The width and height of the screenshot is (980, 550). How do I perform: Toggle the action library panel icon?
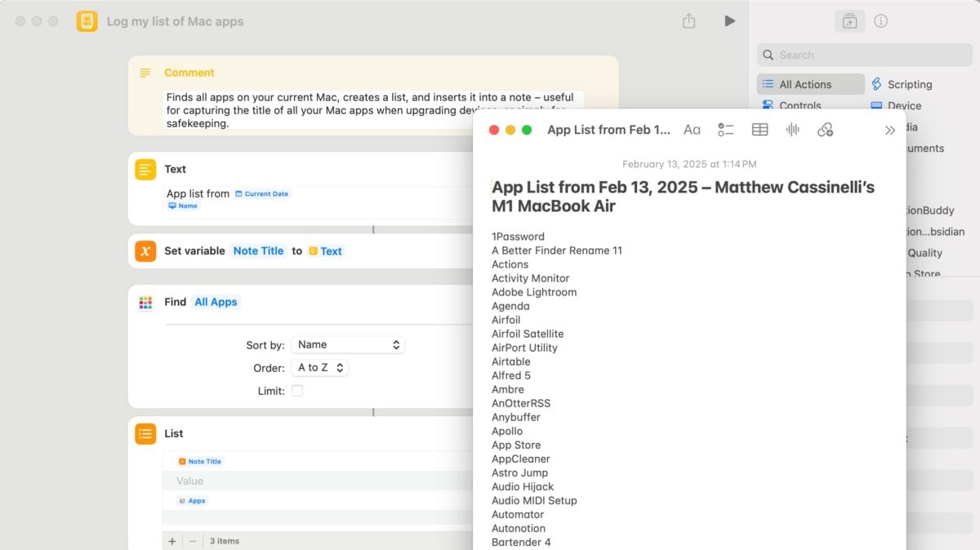pyautogui.click(x=849, y=21)
